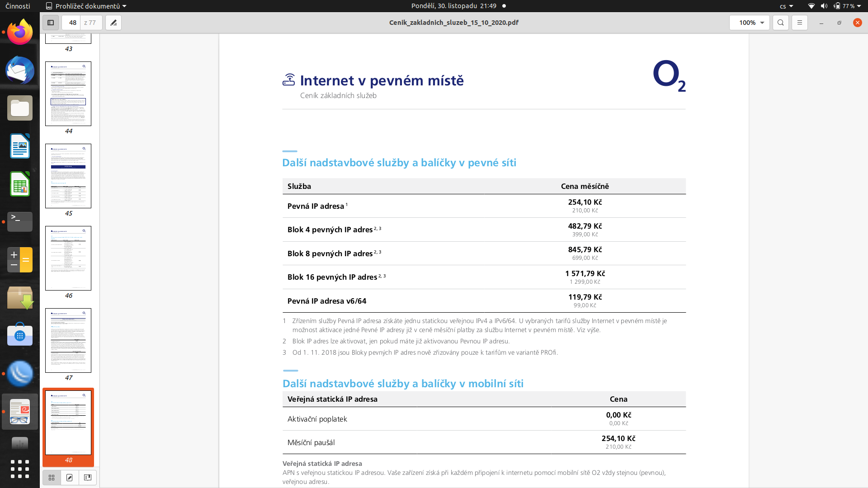This screenshot has width=868, height=488.
Task: Launch Firefox from the dock
Action: coord(20,33)
